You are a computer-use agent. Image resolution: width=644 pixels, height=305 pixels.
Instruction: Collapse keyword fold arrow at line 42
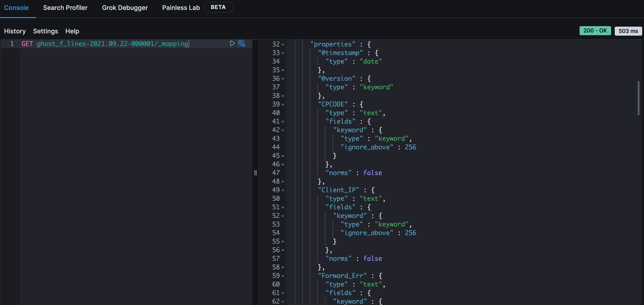pos(283,130)
